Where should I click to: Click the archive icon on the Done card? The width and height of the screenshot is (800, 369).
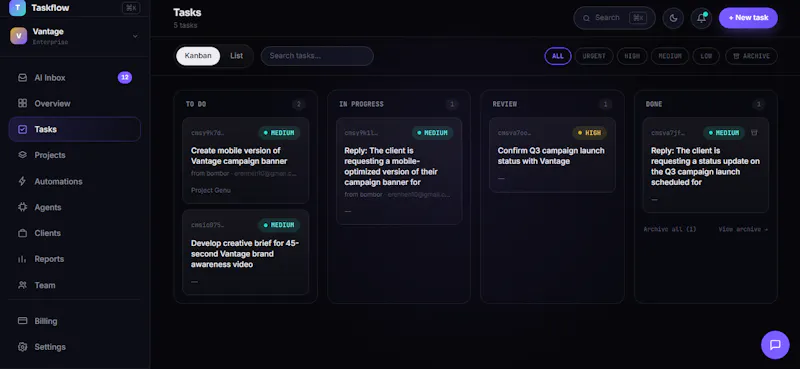click(755, 133)
